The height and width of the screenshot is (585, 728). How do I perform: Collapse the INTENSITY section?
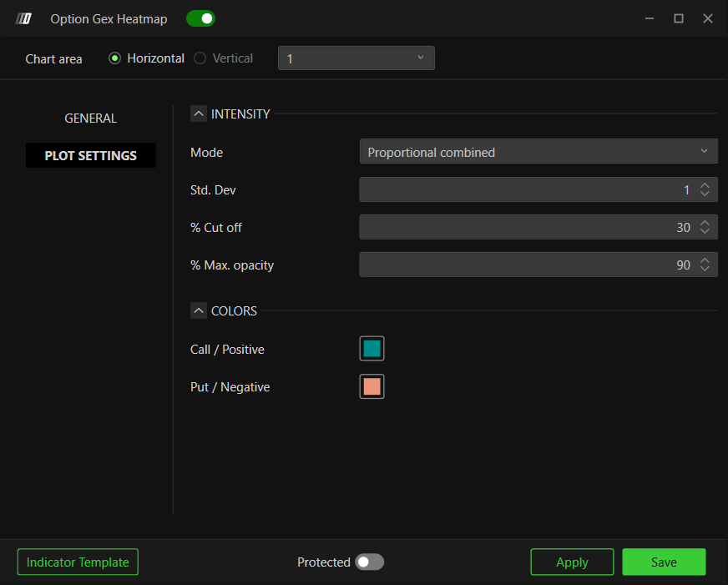point(199,113)
